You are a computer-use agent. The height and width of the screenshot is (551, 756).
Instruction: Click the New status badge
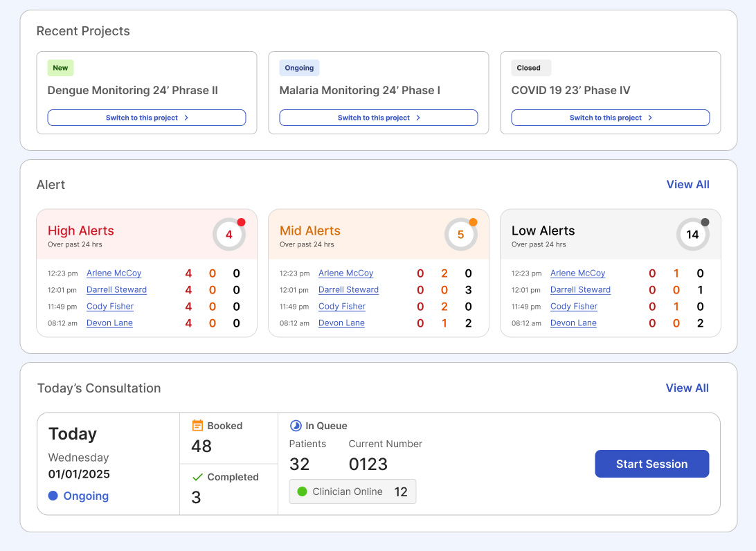(60, 68)
